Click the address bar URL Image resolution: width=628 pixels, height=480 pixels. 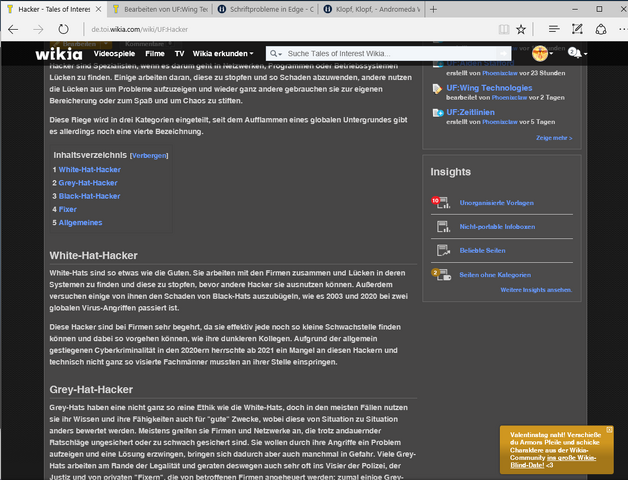tap(139, 29)
